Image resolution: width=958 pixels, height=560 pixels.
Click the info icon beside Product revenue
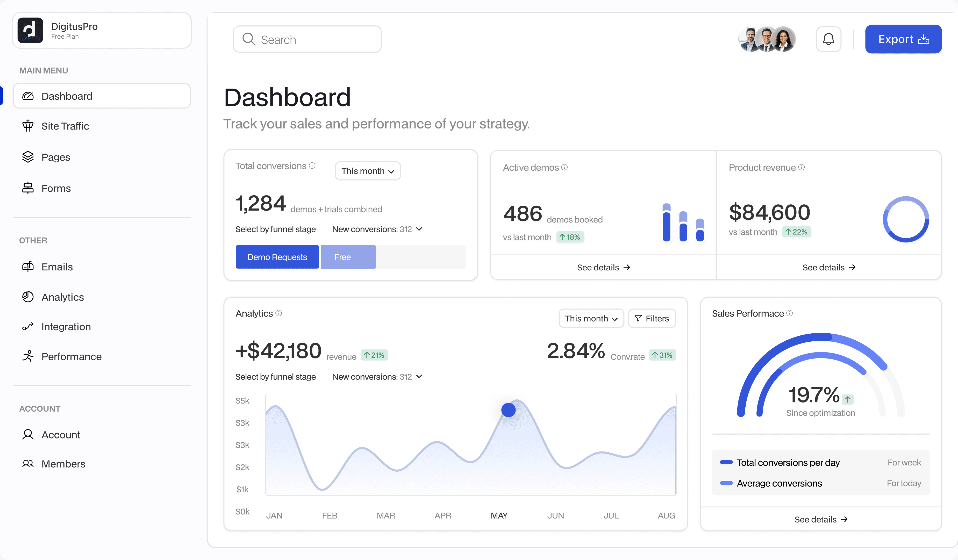801,167
